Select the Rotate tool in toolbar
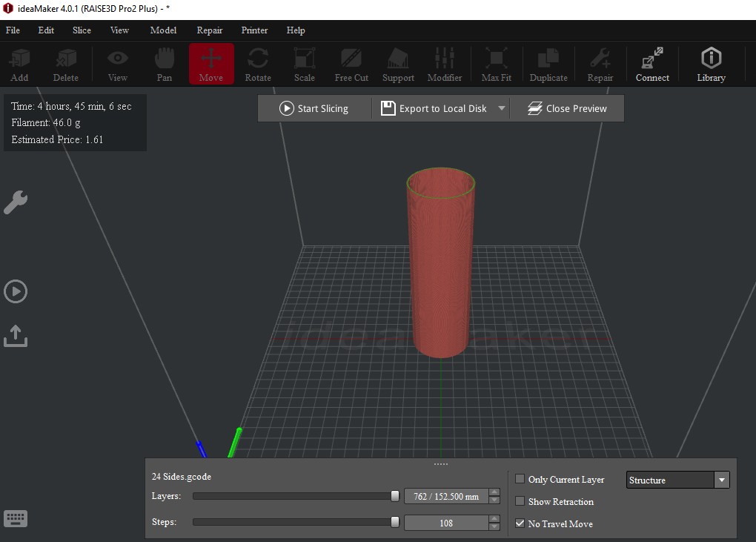This screenshot has height=542, width=756. coord(258,64)
